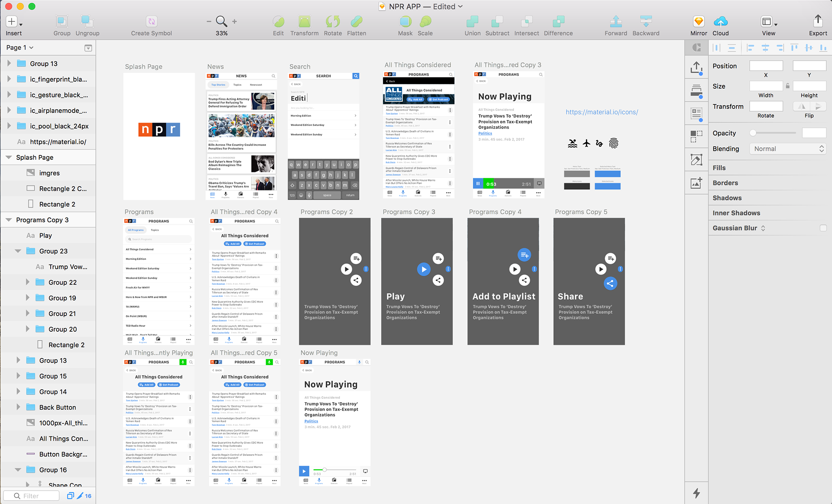Click the Filter layers field
The width and height of the screenshot is (832, 504).
point(31,496)
